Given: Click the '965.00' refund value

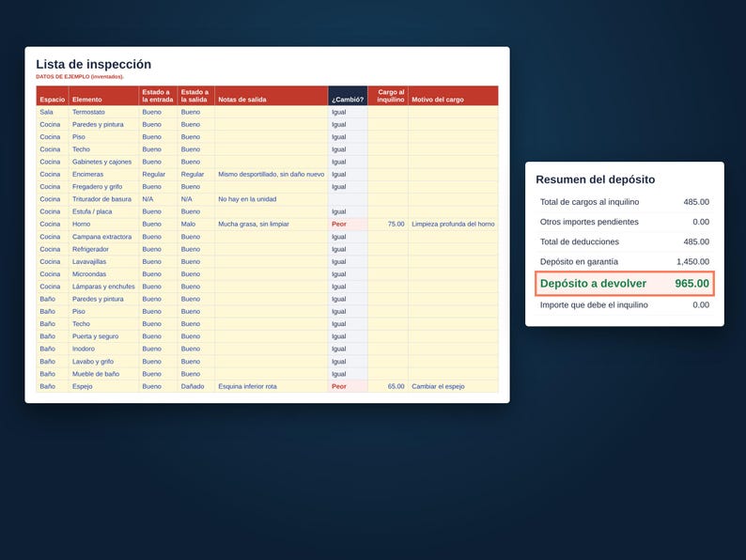Looking at the screenshot, I should pos(692,284).
